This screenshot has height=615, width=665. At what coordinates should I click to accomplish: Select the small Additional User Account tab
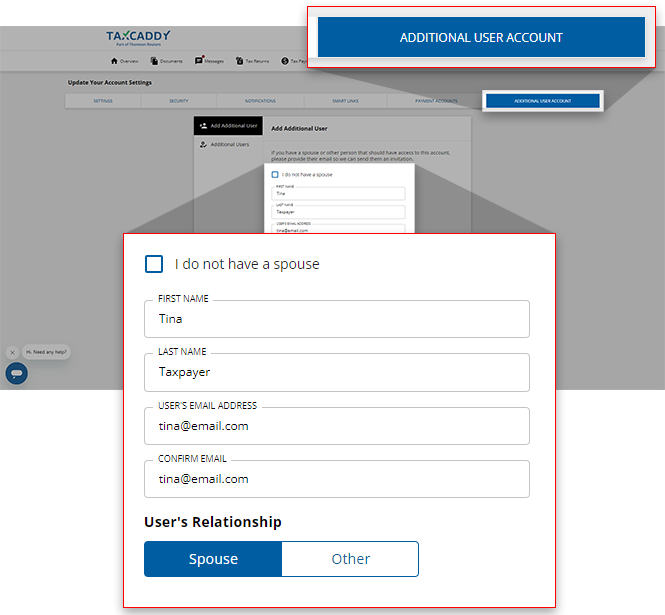543,101
